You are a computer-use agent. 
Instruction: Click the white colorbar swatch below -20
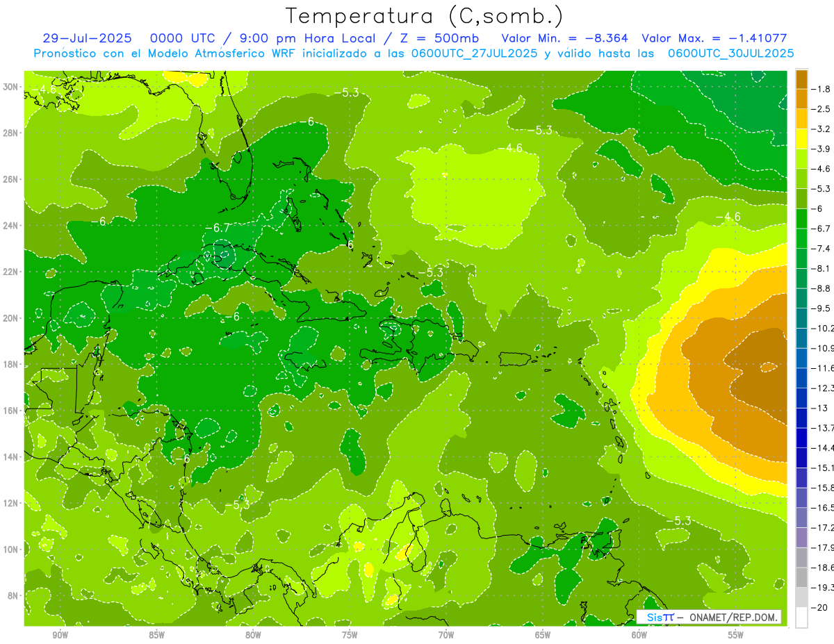click(801, 617)
